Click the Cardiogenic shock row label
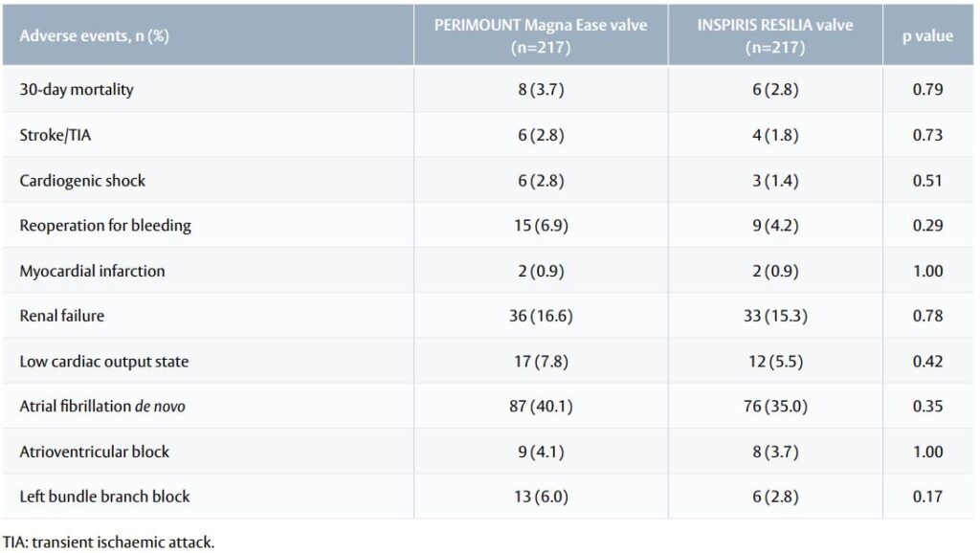The height and width of the screenshot is (553, 980). [x=82, y=180]
